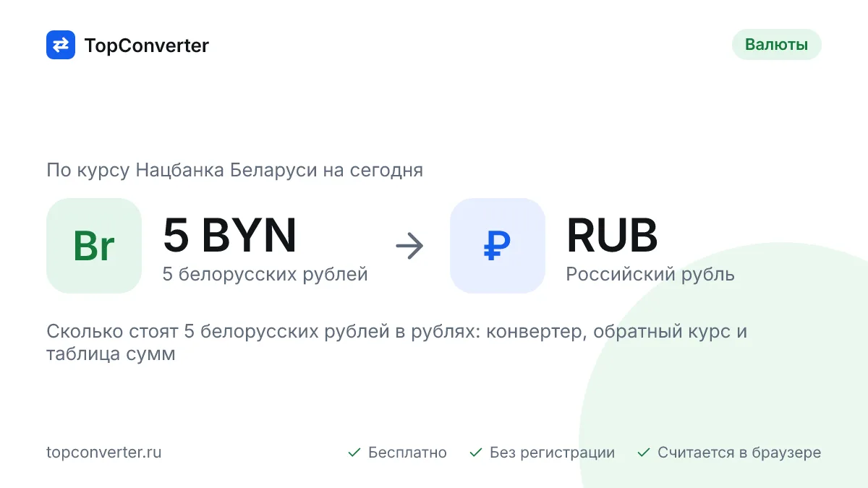Click the checkmark beside Без регистрации
Viewport: 868px width, 488px height.
(x=476, y=453)
